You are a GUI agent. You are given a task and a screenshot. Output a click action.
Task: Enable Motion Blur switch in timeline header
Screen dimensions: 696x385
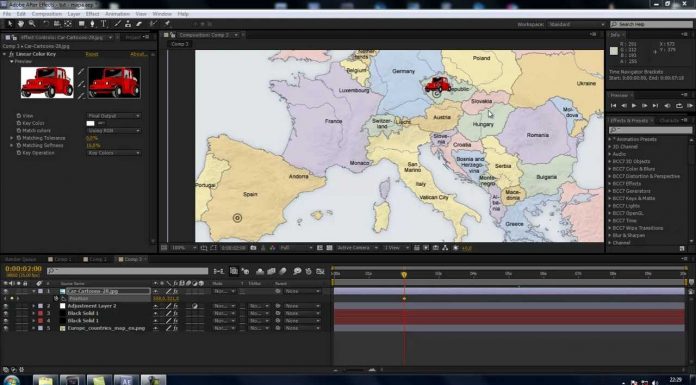tap(282, 271)
